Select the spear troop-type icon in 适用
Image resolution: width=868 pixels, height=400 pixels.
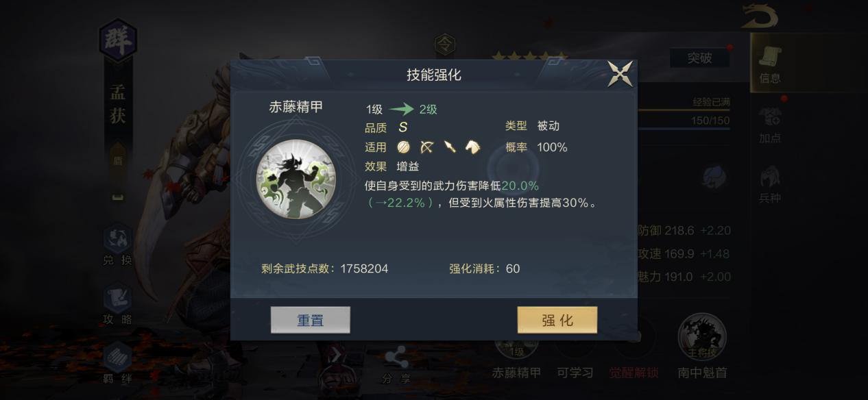coord(450,147)
